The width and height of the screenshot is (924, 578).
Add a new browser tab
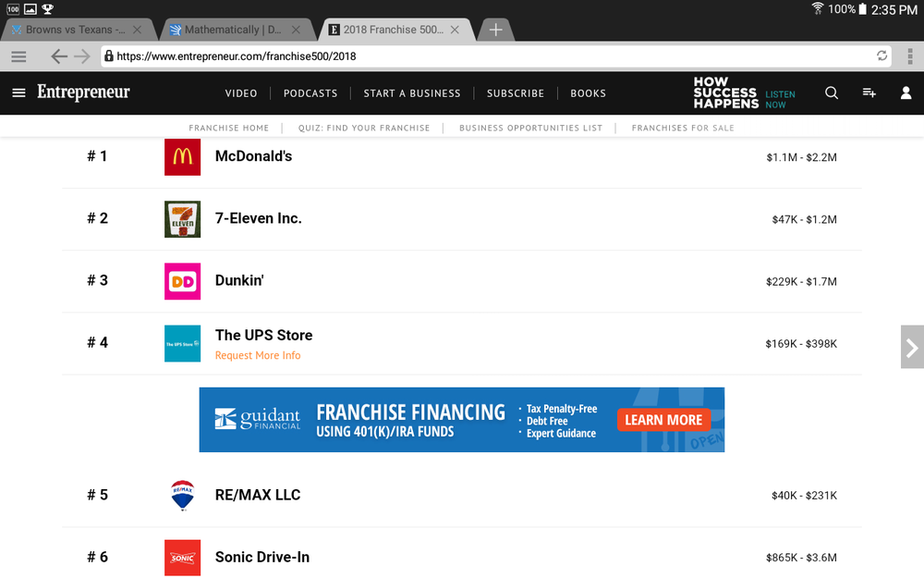point(495,30)
